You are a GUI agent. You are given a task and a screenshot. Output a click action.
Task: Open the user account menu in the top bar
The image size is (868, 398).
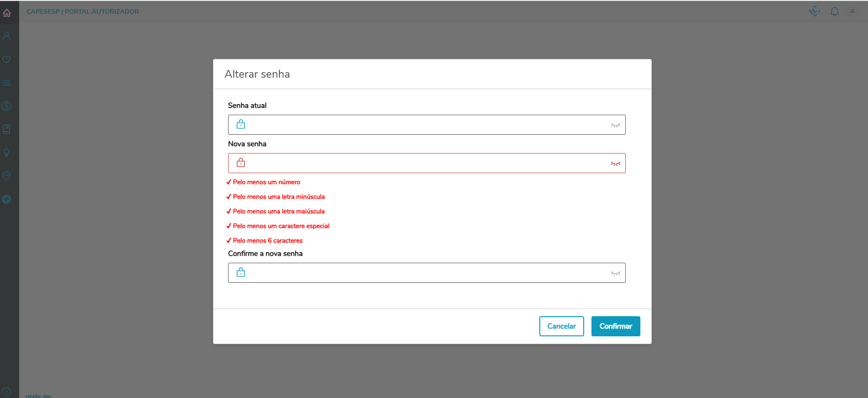click(852, 12)
